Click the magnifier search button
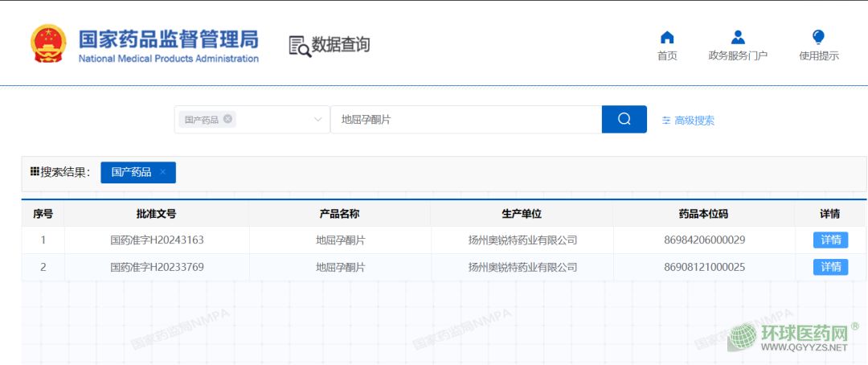This screenshot has width=868, height=365. (624, 120)
